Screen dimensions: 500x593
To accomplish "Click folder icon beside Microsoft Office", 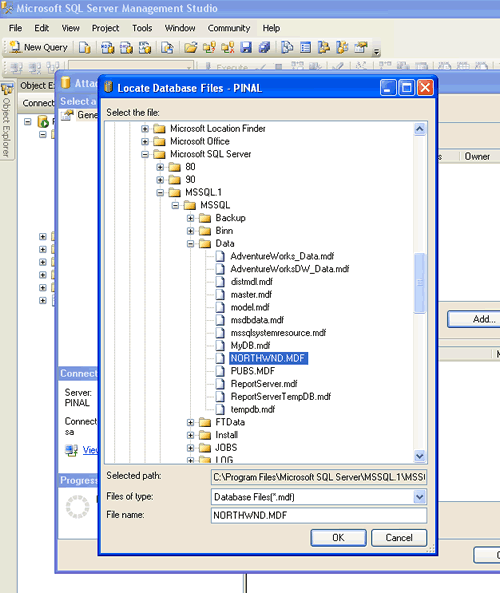I will 159,141.
